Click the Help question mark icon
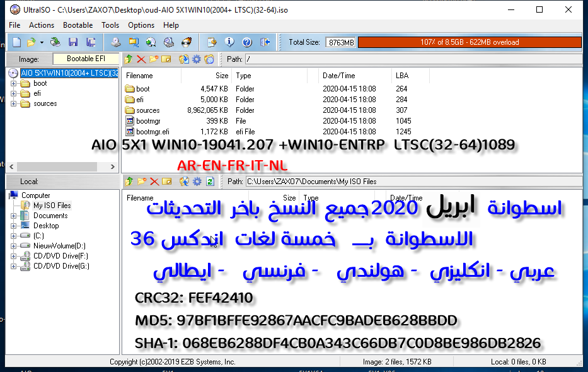588x372 pixels. 247,42
